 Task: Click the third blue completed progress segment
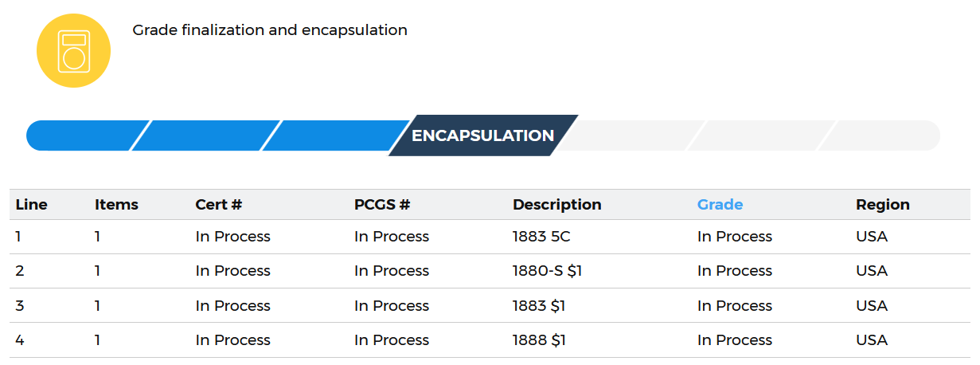click(336, 135)
